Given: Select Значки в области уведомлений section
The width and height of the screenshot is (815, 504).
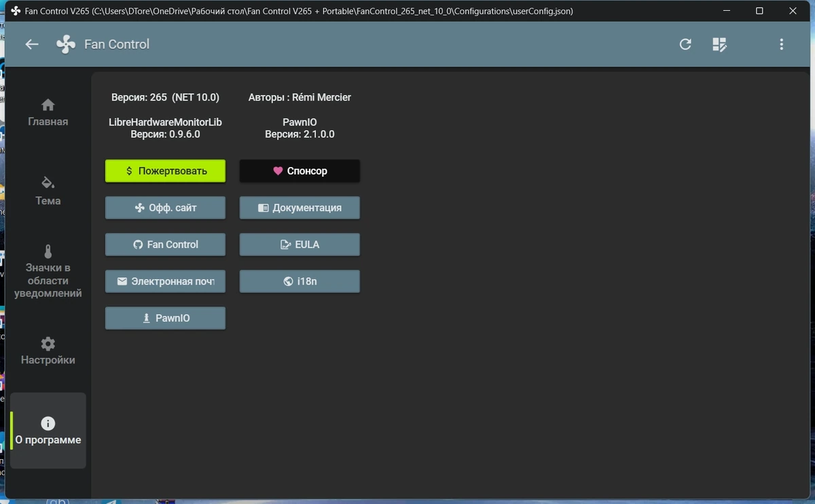Looking at the screenshot, I should point(48,272).
